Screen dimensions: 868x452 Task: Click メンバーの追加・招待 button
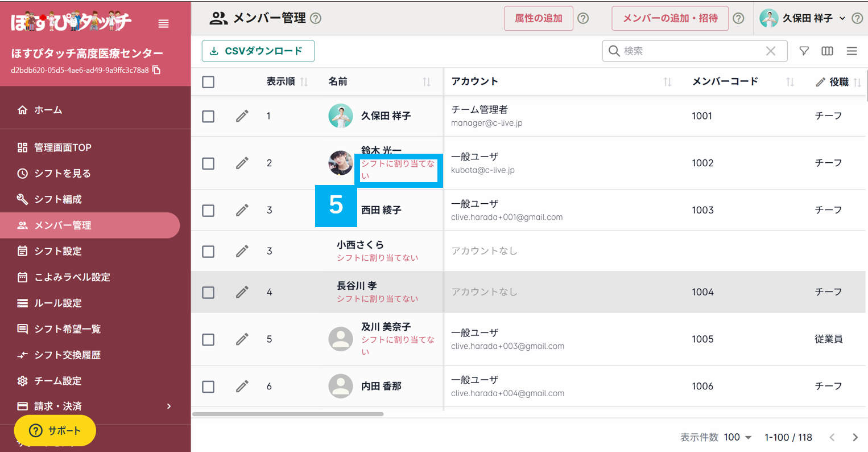669,18
